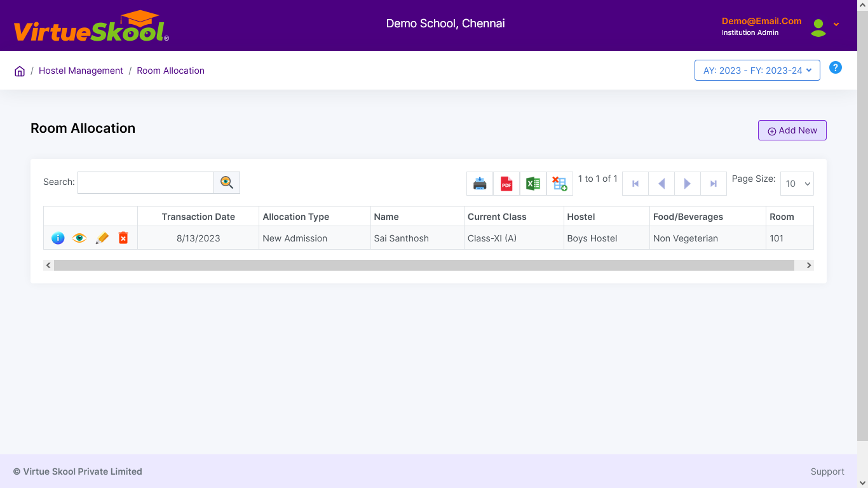Viewport: 868px width, 488px height.
Task: Go to the home page icon
Action: 20,71
